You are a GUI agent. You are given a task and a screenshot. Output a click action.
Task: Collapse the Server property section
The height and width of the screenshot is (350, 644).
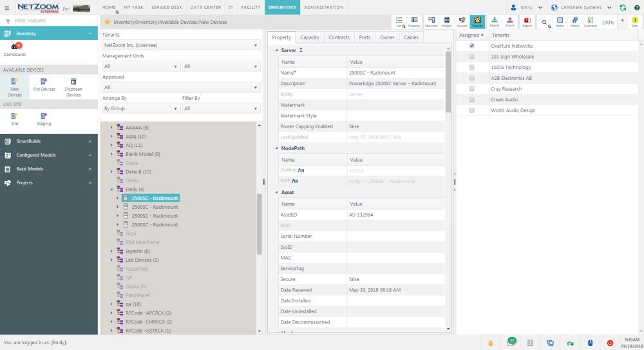(x=276, y=50)
